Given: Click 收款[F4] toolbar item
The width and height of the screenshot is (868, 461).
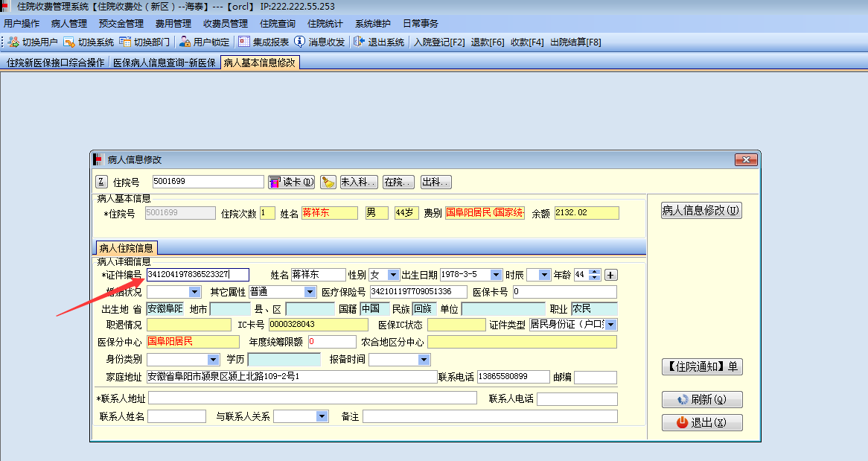Looking at the screenshot, I should pyautogui.click(x=527, y=42).
